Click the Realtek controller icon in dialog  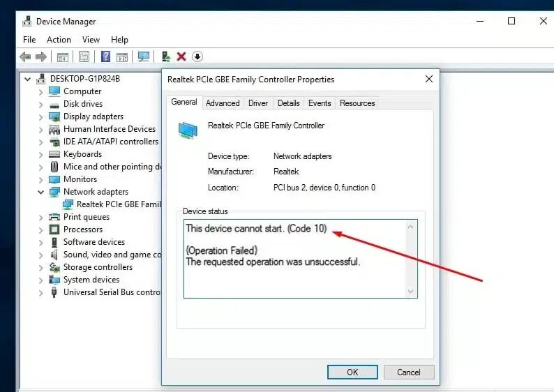pos(188,130)
